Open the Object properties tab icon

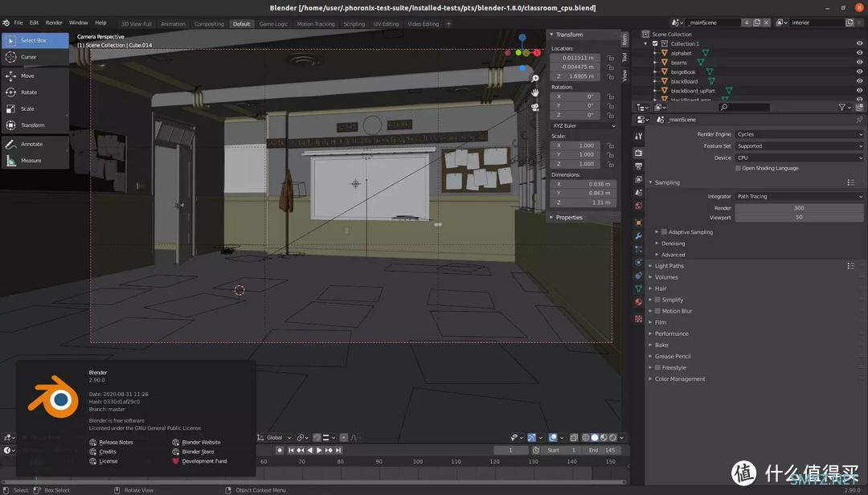638,223
